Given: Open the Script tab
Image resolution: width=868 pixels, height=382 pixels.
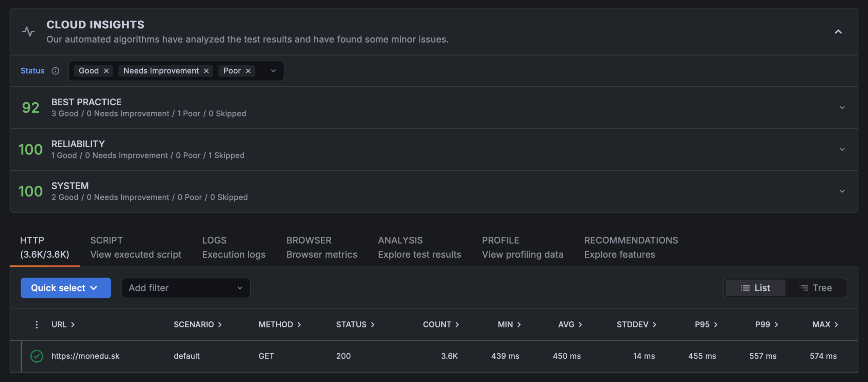Looking at the screenshot, I should [136, 247].
